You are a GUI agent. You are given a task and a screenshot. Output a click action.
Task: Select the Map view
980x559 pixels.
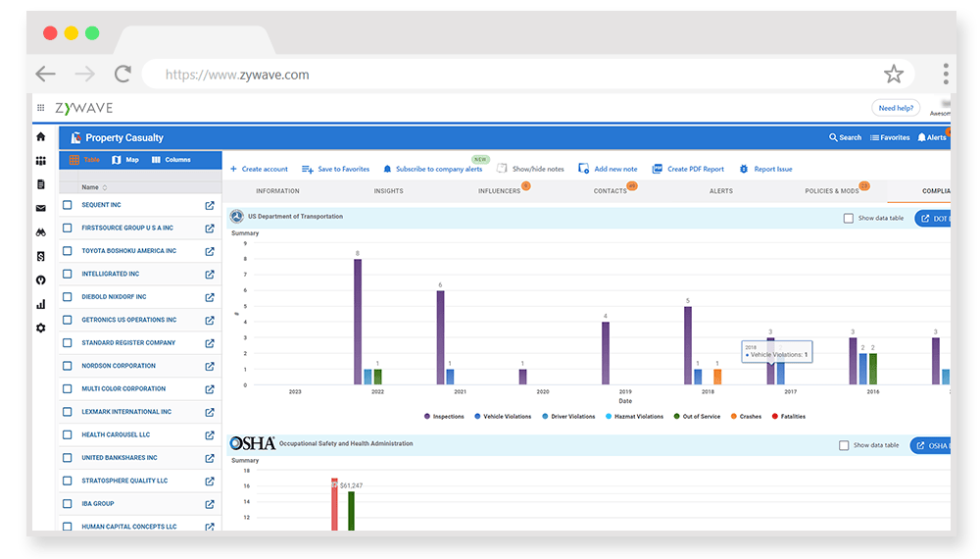(125, 160)
